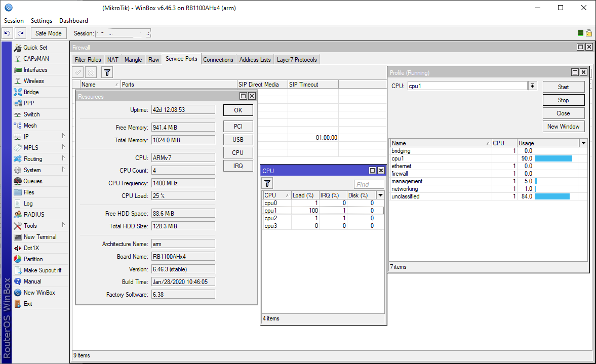
Task: Switch to the Layer7 Protocols tab
Action: pos(297,60)
